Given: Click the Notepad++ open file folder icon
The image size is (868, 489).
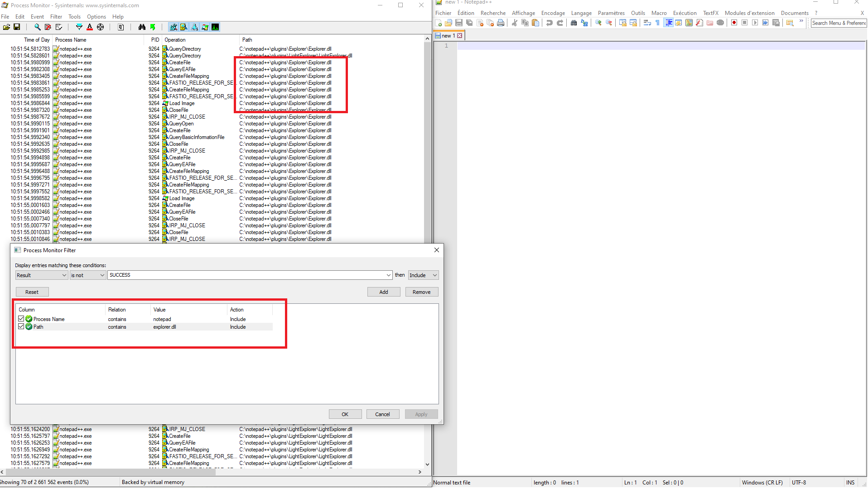Looking at the screenshot, I should point(448,23).
